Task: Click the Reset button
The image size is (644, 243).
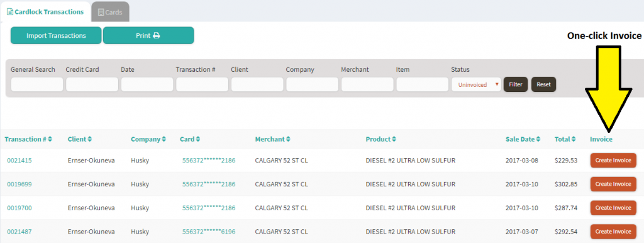Action: click(x=543, y=84)
